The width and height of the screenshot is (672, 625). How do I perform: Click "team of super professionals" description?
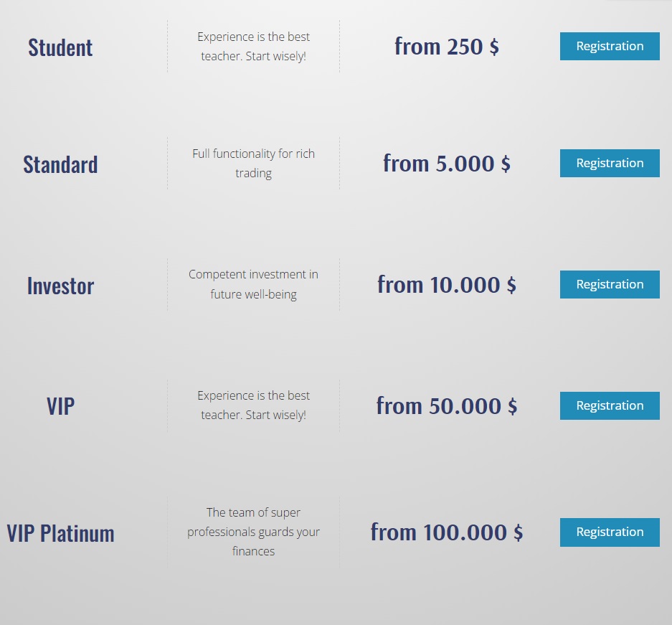[x=253, y=532]
